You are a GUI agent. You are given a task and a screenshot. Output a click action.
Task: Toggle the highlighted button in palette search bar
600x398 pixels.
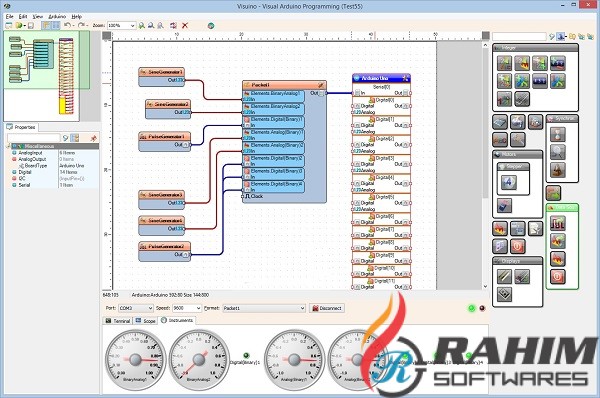[x=561, y=37]
